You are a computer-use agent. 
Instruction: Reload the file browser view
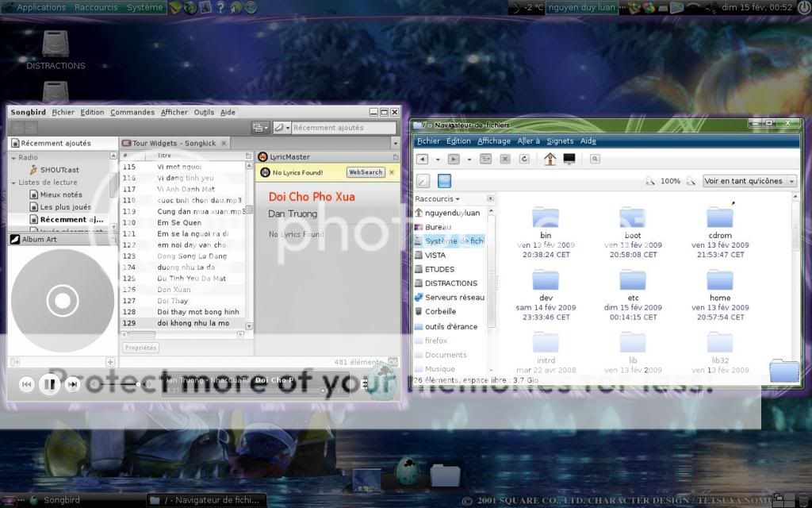(524, 159)
